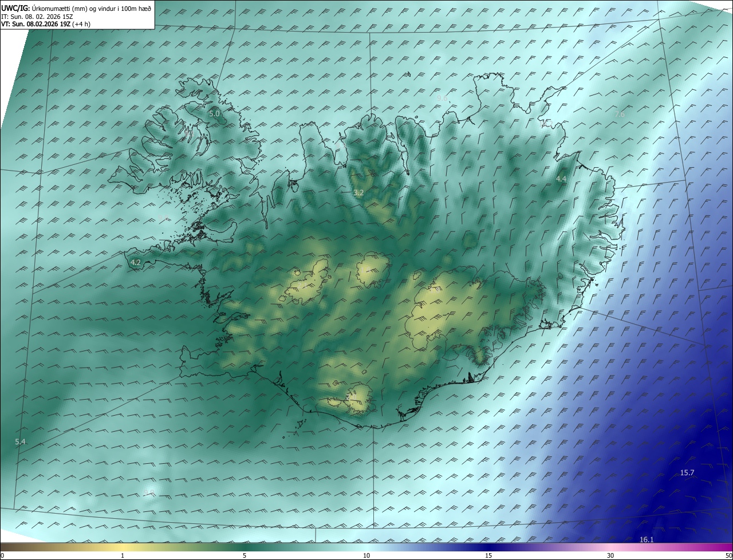Click the 7.6 value label in the northeast sea

(620, 115)
